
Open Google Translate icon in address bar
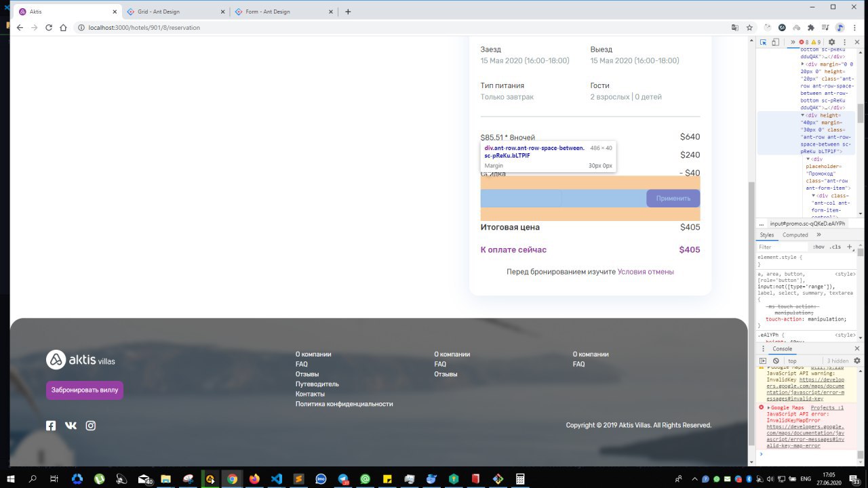[x=734, y=28]
